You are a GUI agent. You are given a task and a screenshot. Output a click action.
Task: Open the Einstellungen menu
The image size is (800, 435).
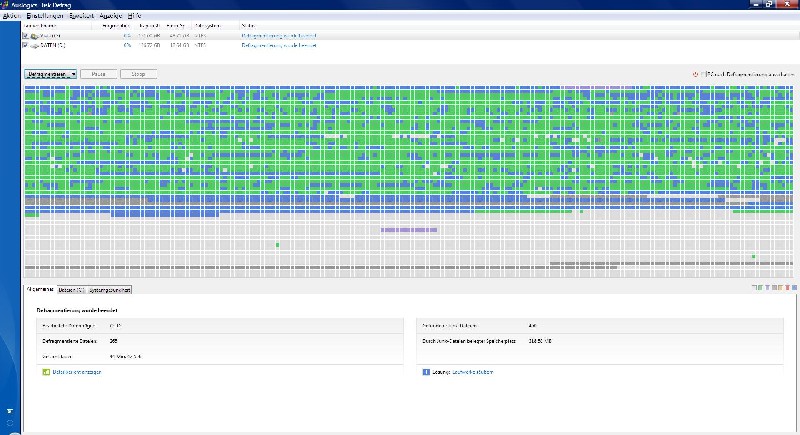click(44, 16)
